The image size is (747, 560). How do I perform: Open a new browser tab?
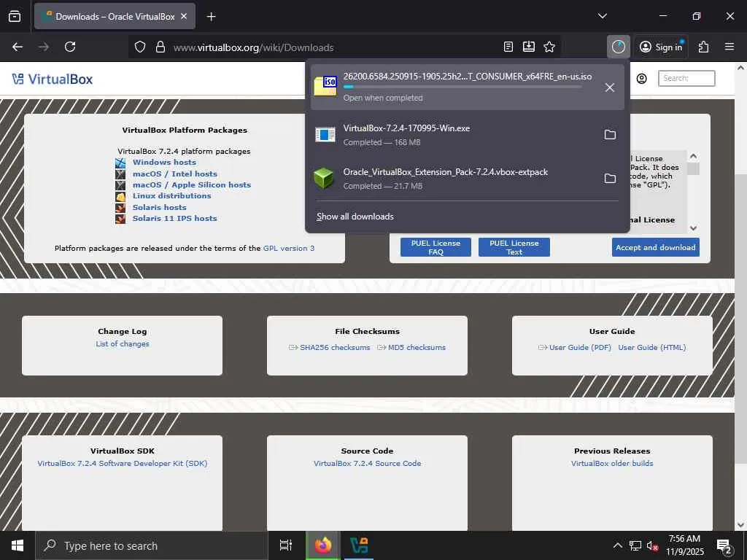[211, 17]
